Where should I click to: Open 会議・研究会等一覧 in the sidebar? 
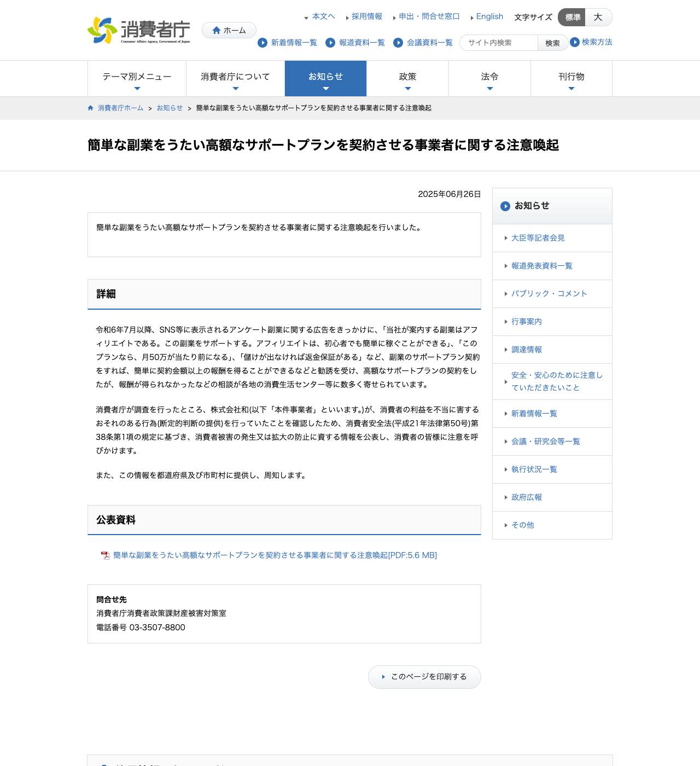(552, 442)
